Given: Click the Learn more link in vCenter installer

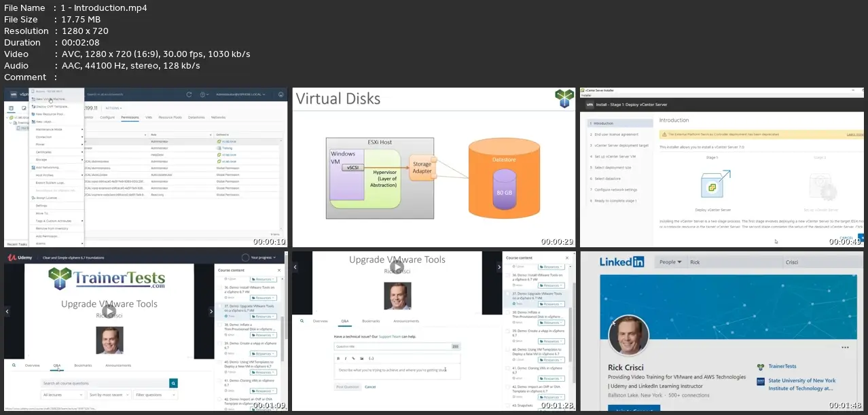Looking at the screenshot, I should (x=855, y=135).
